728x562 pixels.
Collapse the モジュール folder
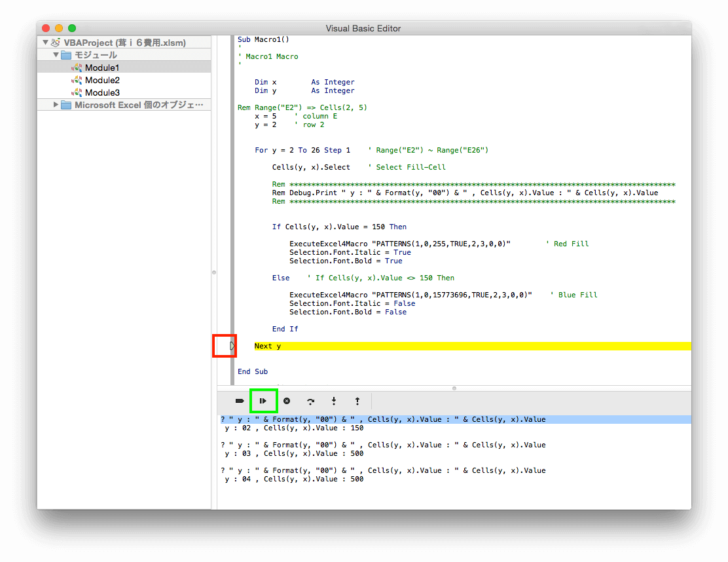point(56,55)
